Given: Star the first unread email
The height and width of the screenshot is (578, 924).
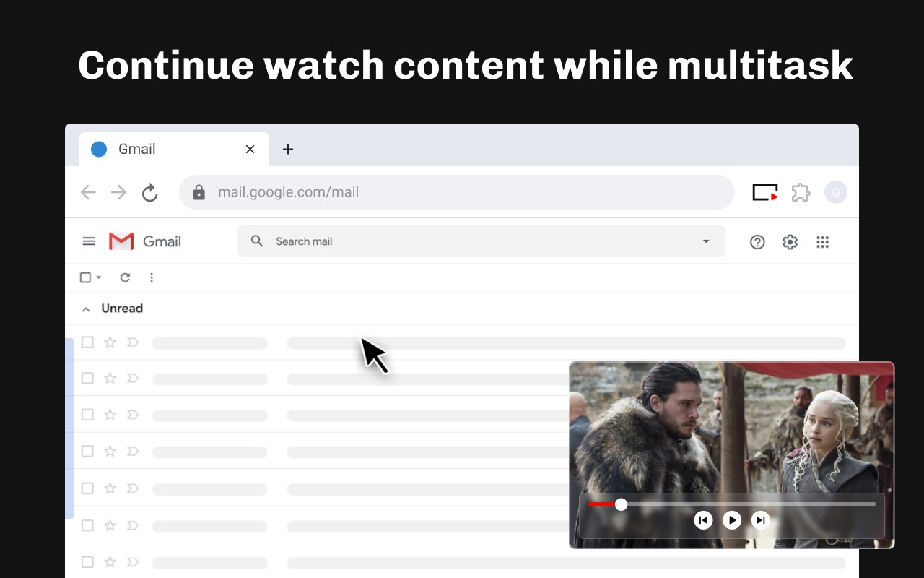Looking at the screenshot, I should [x=110, y=342].
